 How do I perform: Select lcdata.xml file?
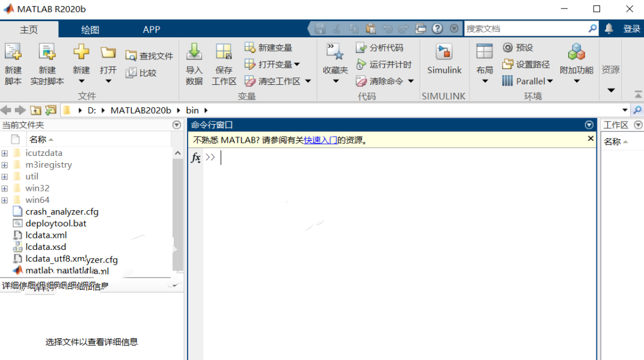46,235
